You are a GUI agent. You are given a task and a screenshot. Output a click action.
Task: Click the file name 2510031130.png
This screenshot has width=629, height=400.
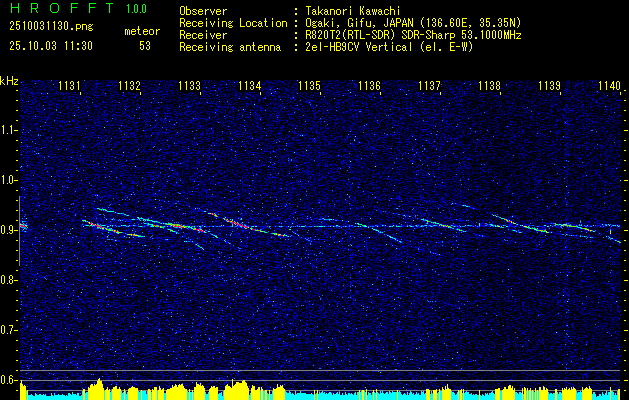tap(51, 27)
